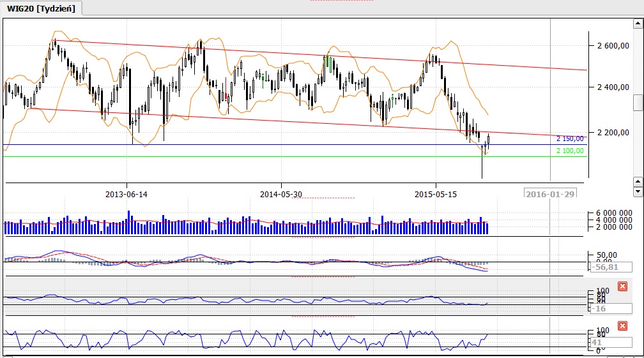Click the 2015-05-15 date on the time axis
The width and height of the screenshot is (644, 358).
(x=436, y=194)
